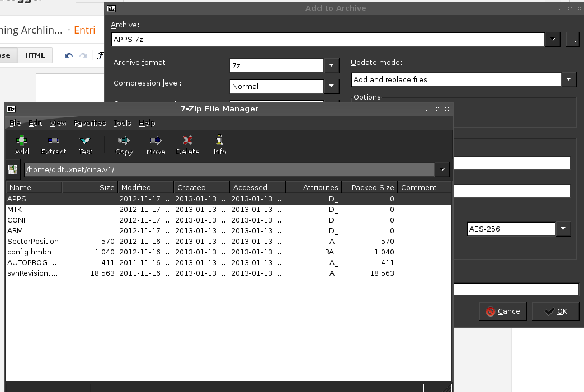Click the 'Entri' link in the blog page
The image size is (584, 392).
pyautogui.click(x=84, y=30)
